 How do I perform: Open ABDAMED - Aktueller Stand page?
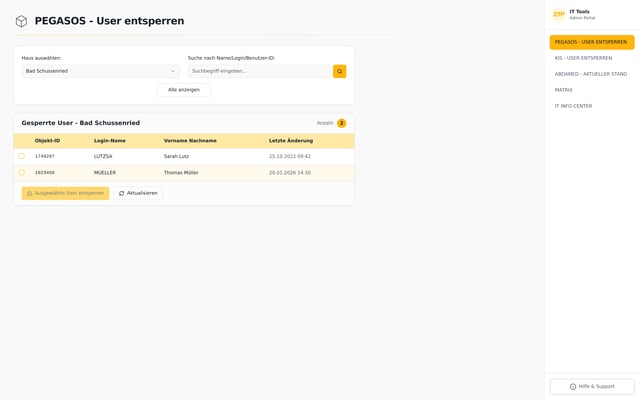(x=590, y=74)
